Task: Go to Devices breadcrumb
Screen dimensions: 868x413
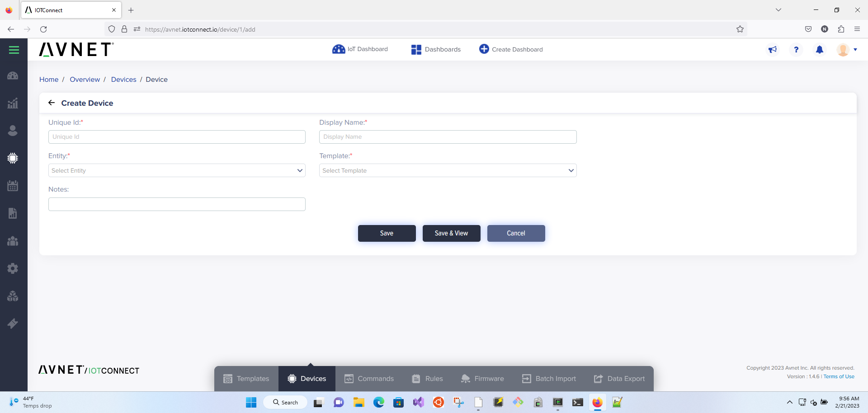Action: [x=123, y=80]
